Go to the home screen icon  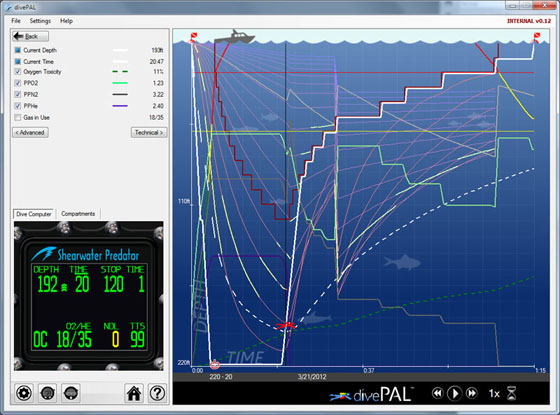coord(134,393)
